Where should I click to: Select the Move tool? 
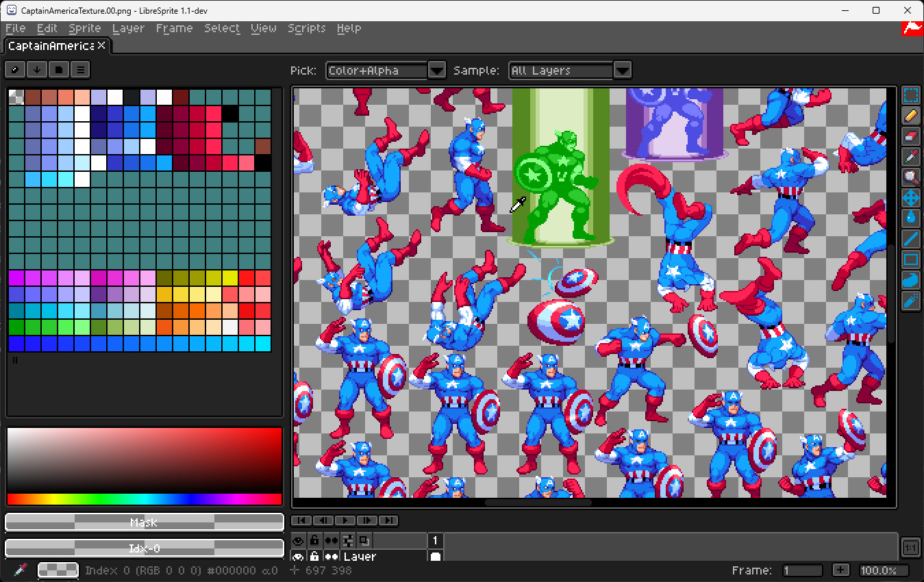[910, 198]
